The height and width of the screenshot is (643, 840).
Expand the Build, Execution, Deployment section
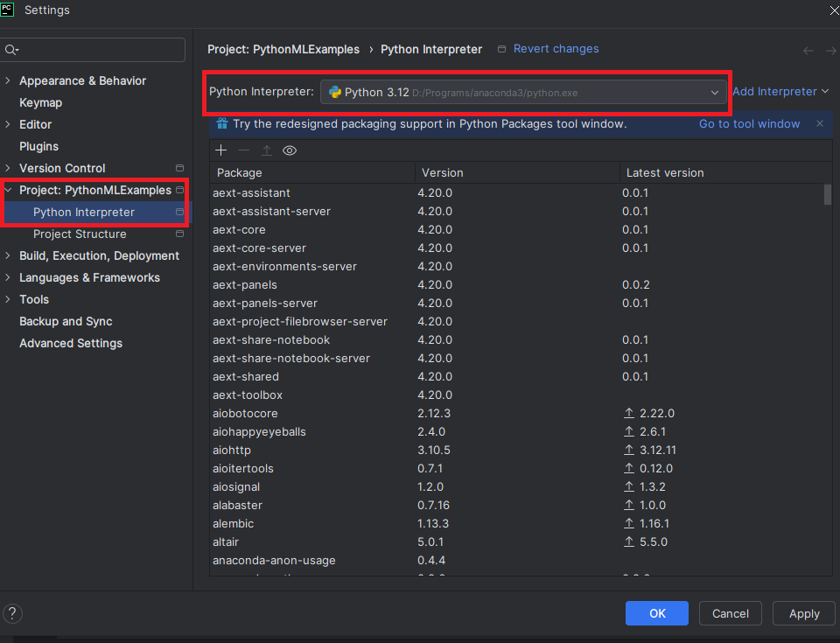9,256
